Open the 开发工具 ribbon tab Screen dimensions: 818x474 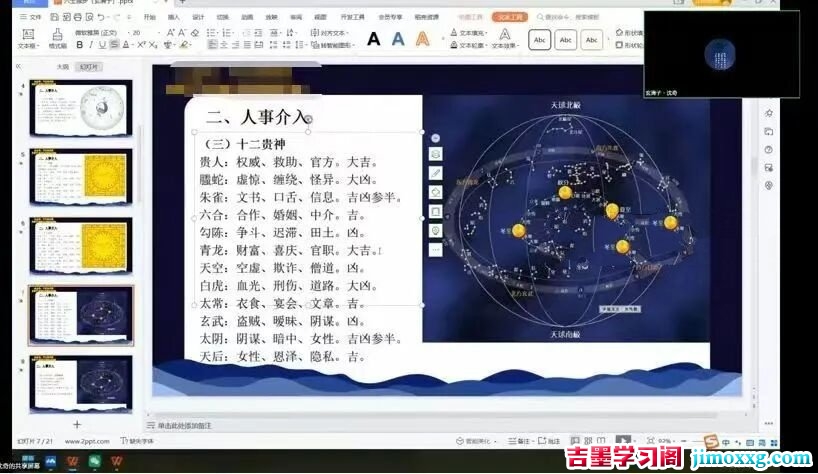pos(353,17)
